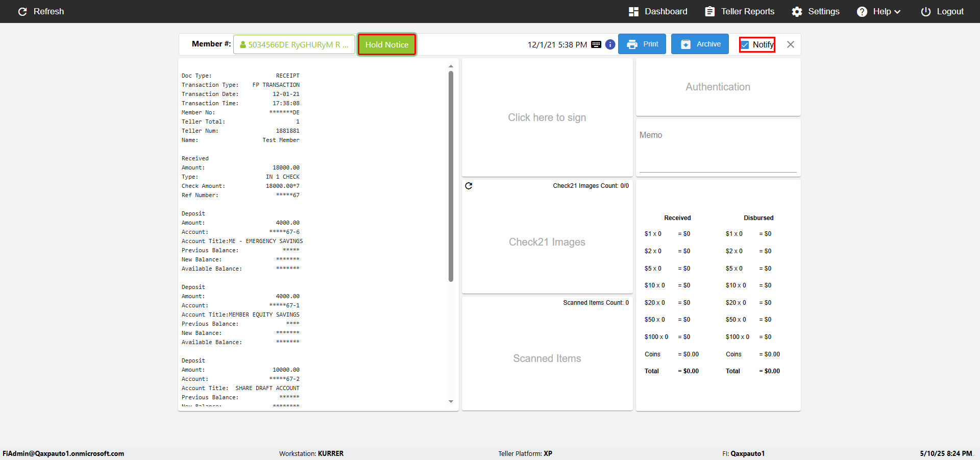Expand the Help dropdown chevron

[x=897, y=12]
